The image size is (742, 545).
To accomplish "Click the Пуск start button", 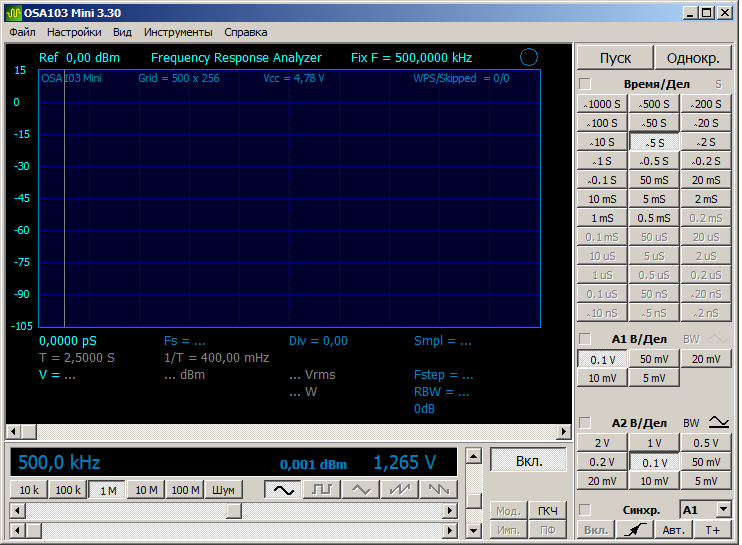I will click(615, 58).
